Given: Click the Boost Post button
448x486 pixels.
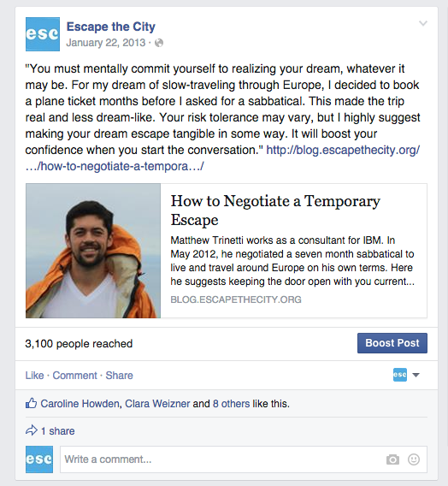Looking at the screenshot, I should (x=392, y=343).
